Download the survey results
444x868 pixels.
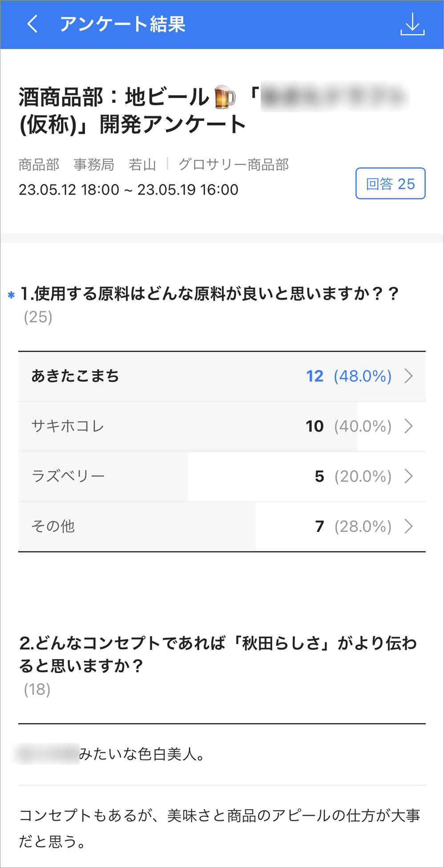(x=412, y=24)
